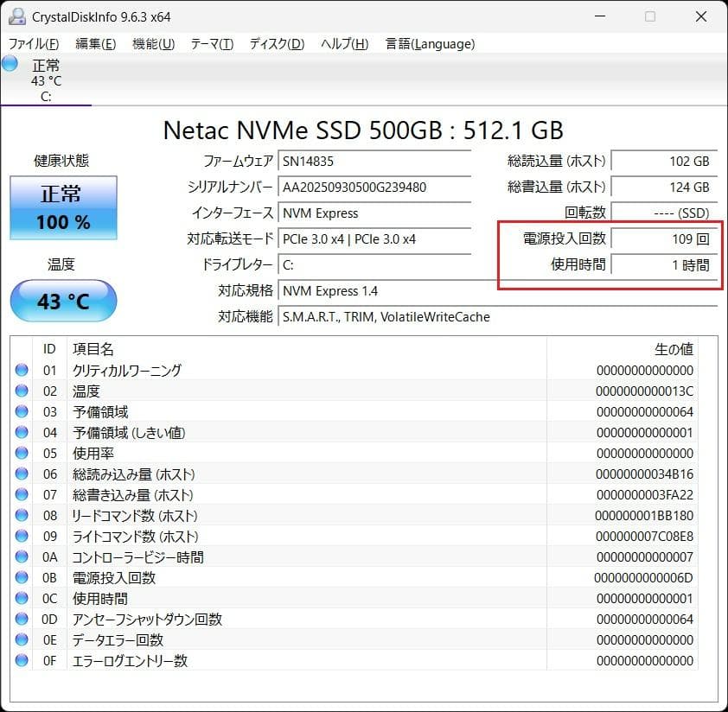This screenshot has width=728, height=712.
Task: Click the 43 °C temperature indicator
Action: [62, 301]
